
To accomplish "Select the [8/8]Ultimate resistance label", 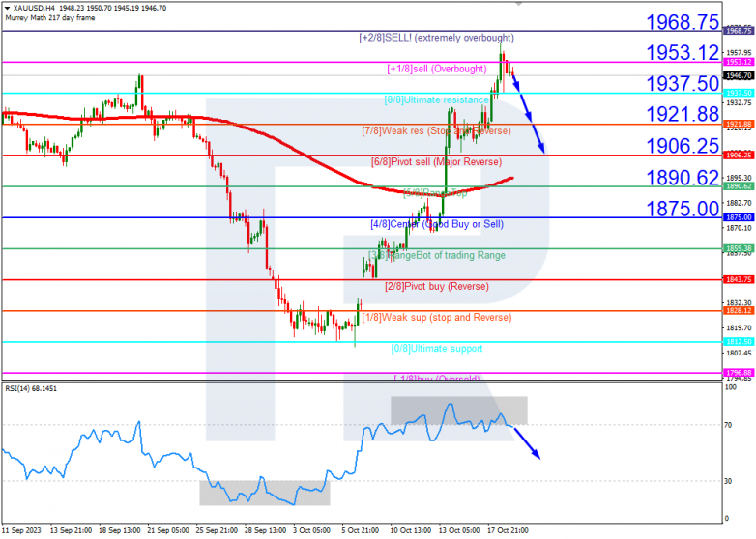I will 436,100.
